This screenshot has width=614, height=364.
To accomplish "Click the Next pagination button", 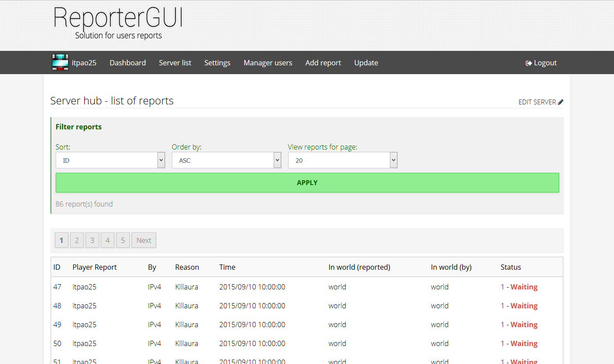I will (x=143, y=240).
